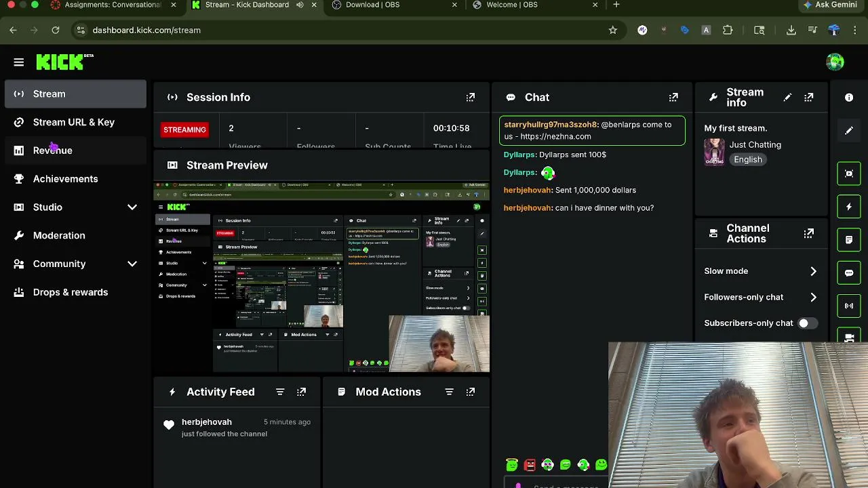Expand Followers-only chat options
The height and width of the screenshot is (488, 868).
tap(813, 297)
